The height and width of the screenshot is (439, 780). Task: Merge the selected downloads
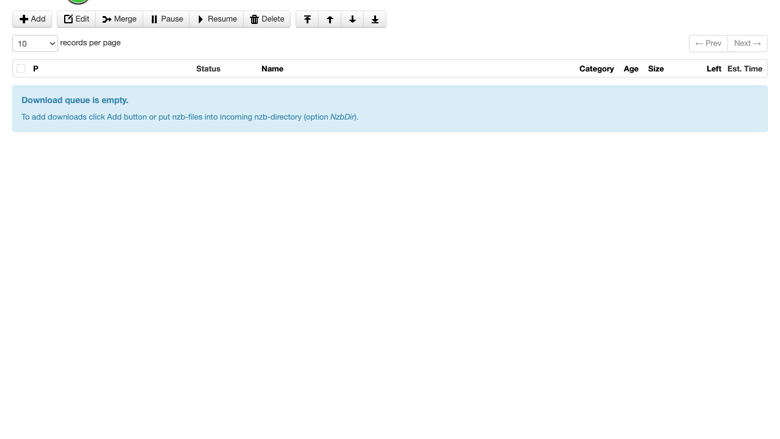[x=119, y=19]
